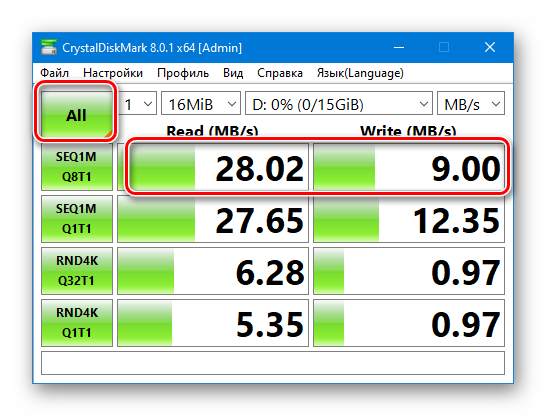Click the 9.00 write result

[409, 167]
